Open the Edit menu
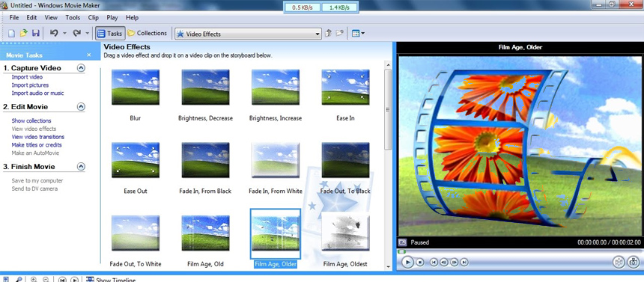The width and height of the screenshot is (644, 282). click(x=31, y=18)
